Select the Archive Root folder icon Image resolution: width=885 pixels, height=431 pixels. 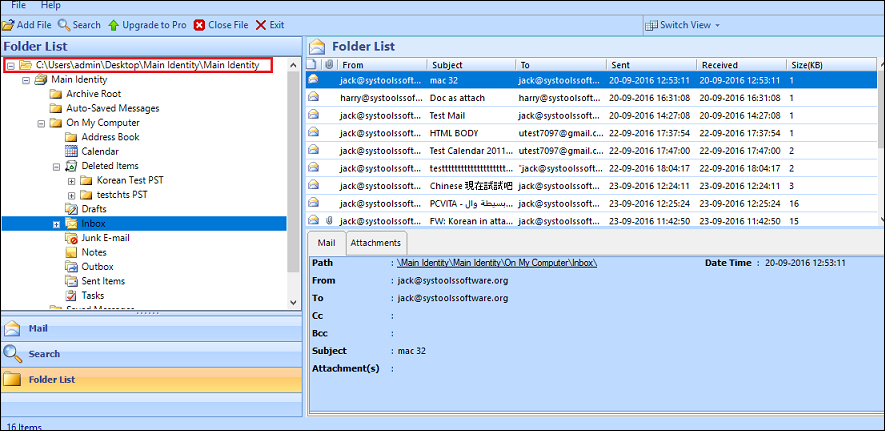(55, 94)
